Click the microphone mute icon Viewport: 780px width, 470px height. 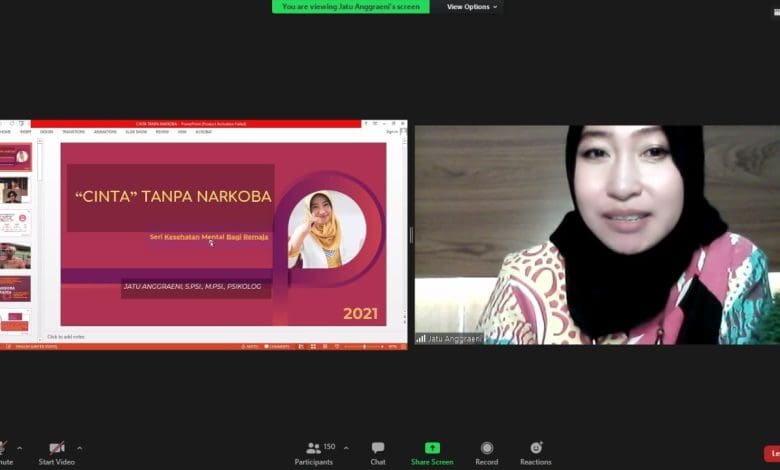[3, 448]
